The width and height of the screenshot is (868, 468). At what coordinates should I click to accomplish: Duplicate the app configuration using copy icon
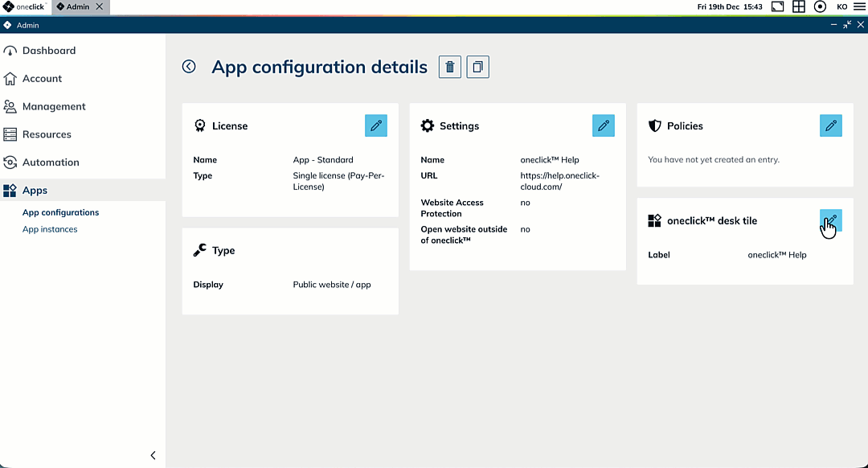478,67
